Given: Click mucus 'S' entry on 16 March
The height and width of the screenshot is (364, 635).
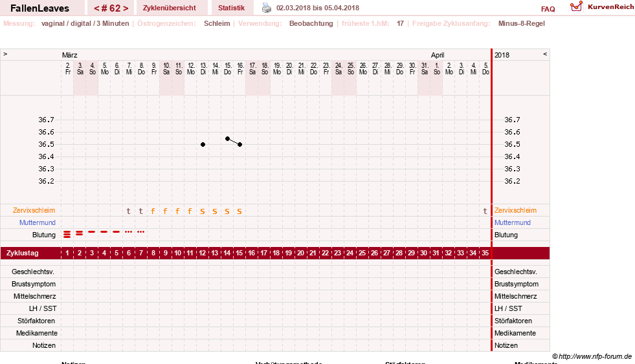Looking at the screenshot, I should tap(240, 211).
